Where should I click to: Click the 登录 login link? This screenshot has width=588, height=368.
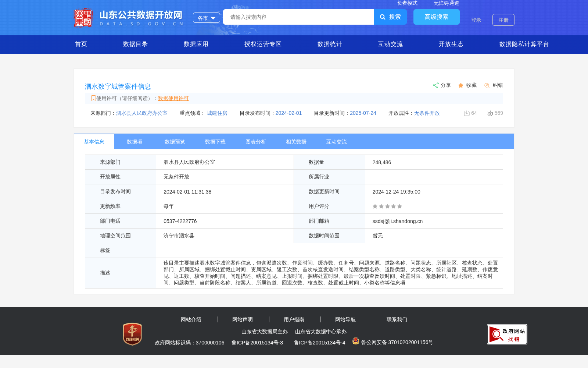476,20
